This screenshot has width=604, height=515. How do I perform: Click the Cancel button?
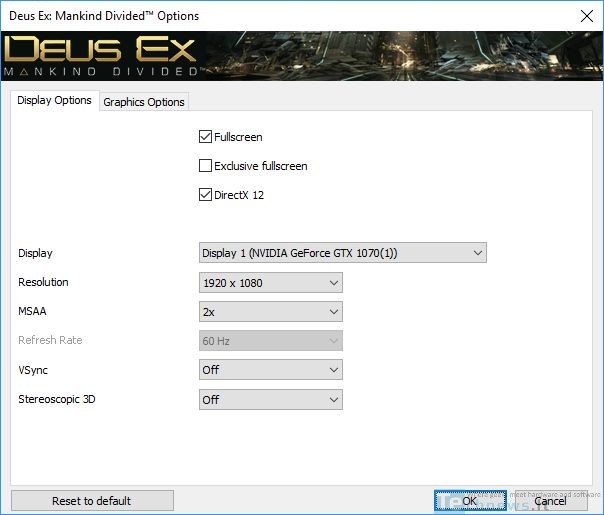[x=551, y=501]
